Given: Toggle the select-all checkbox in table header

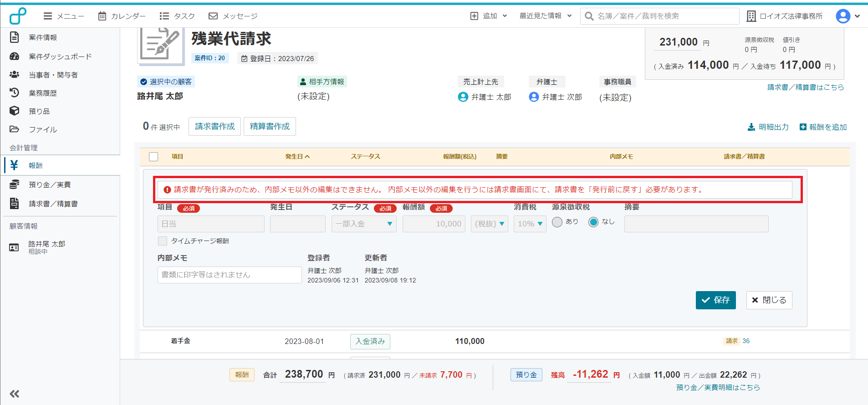Looking at the screenshot, I should point(153,157).
